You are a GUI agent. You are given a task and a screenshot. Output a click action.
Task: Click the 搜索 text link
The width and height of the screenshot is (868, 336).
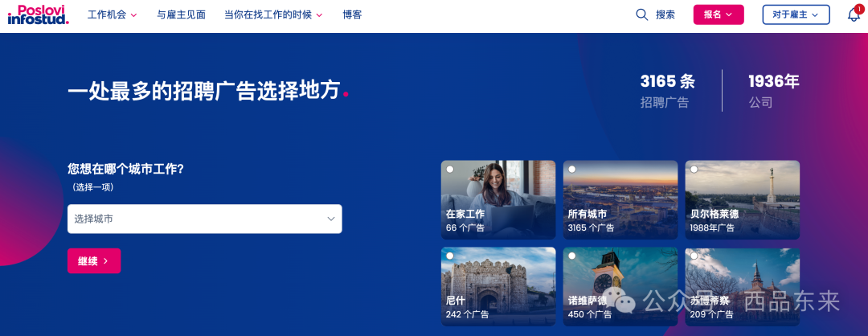click(665, 15)
